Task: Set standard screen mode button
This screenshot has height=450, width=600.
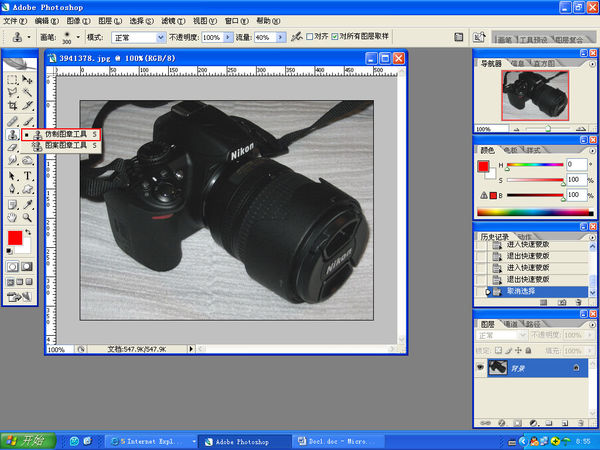Action: point(10,282)
